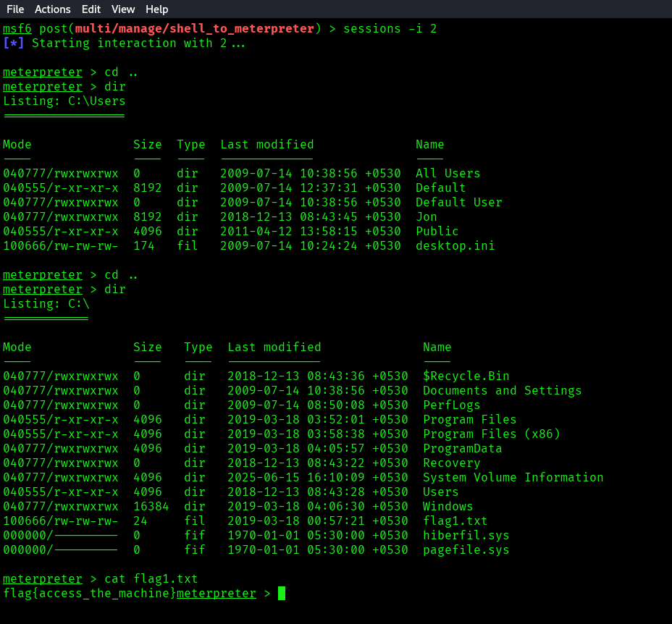672x624 pixels.
Task: Click flag1.txt in the Name column
Action: pyautogui.click(x=455, y=521)
